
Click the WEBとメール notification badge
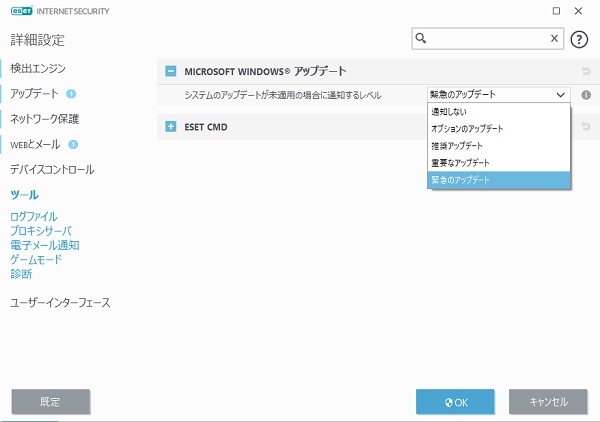(x=73, y=145)
